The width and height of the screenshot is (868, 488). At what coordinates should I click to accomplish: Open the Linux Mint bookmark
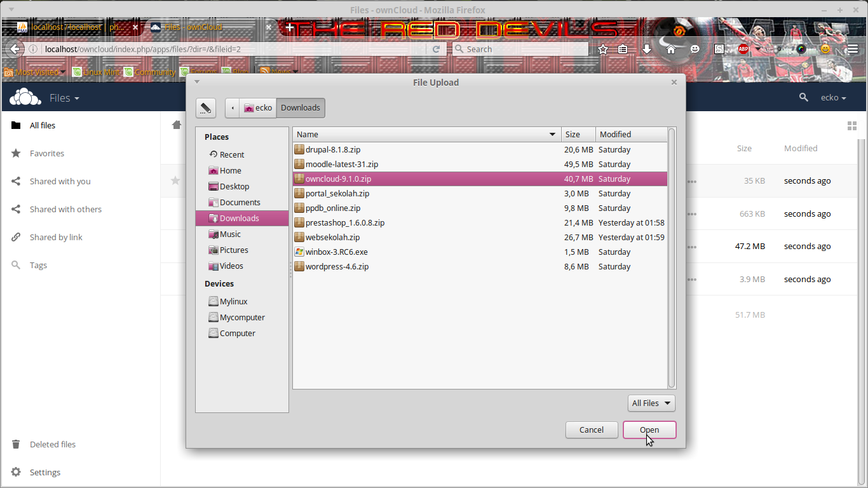(95, 72)
